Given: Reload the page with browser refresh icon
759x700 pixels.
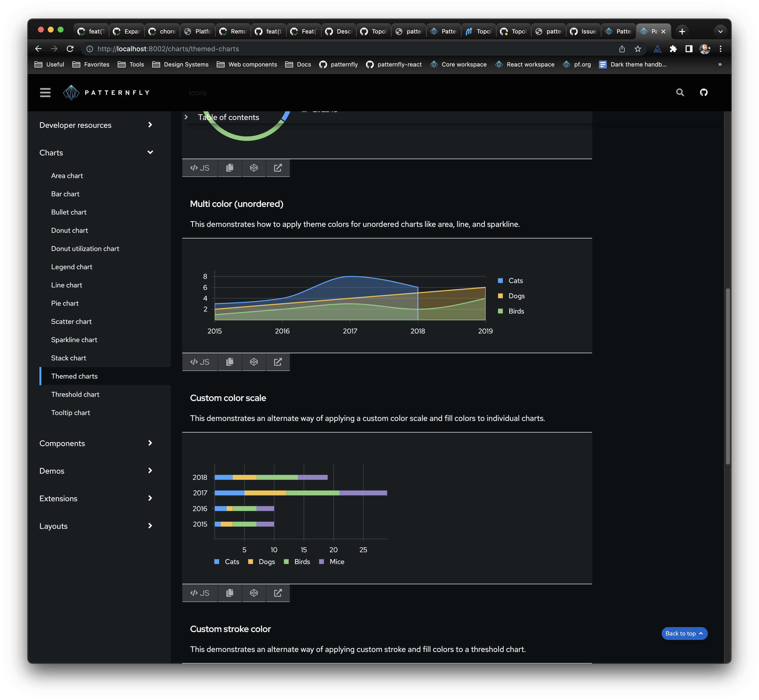Looking at the screenshot, I should 70,49.
